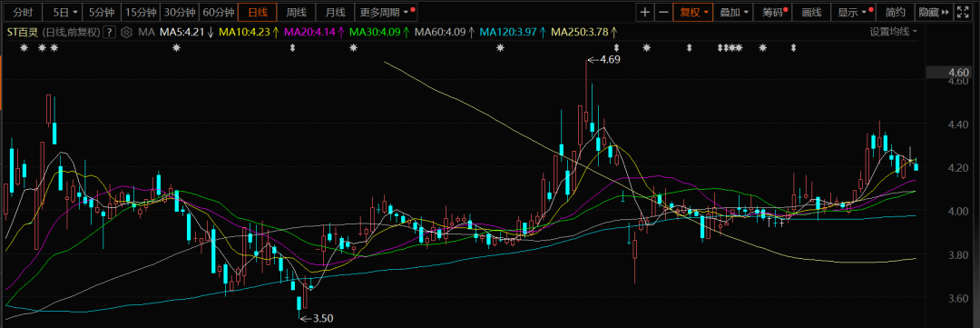Select the 60分钟 period button
The width and height of the screenshot is (980, 328).
click(219, 12)
